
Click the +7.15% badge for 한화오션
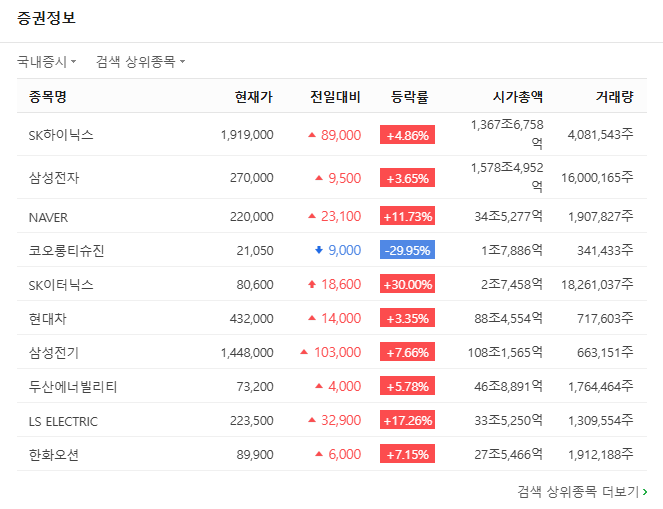click(407, 454)
